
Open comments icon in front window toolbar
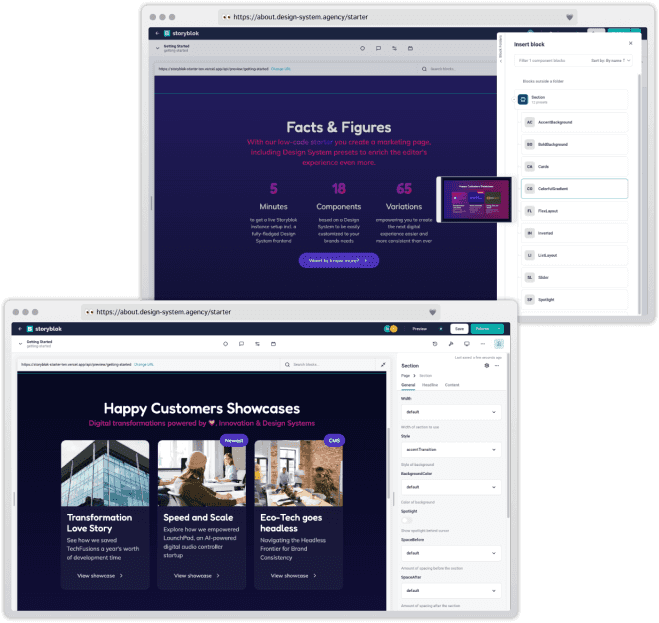click(x=241, y=344)
